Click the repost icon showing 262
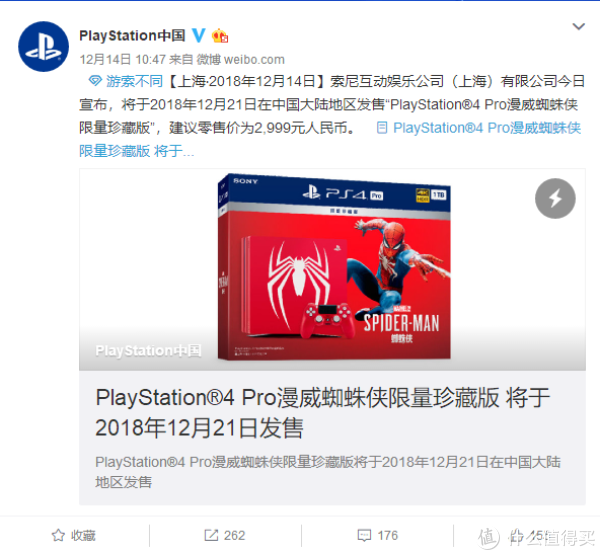Viewport: 600px width, 555px height. point(211,535)
